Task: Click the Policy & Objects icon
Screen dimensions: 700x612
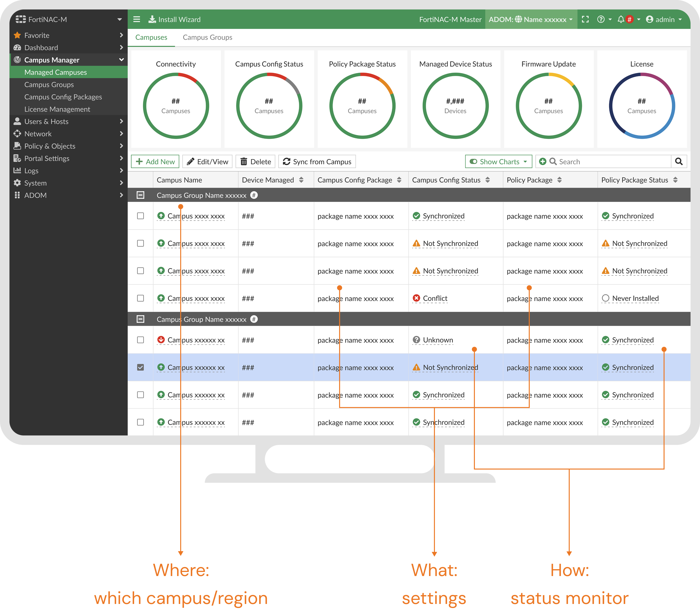Action: pos(17,146)
